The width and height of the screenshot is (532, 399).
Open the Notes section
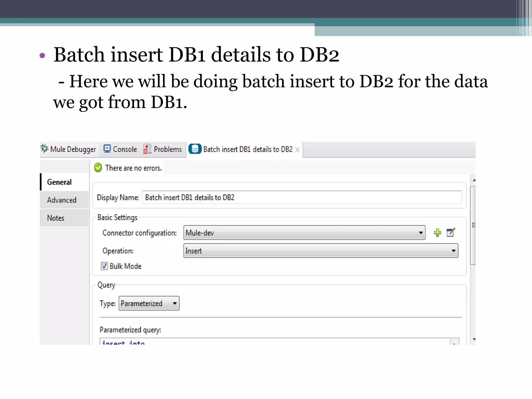(56, 218)
